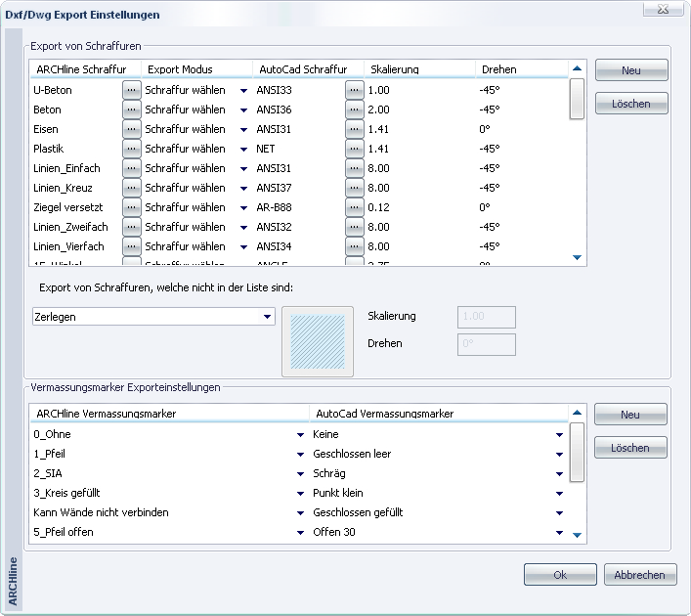Sort by AutoCad Schraffur column header
The image size is (691, 616).
tap(309, 69)
